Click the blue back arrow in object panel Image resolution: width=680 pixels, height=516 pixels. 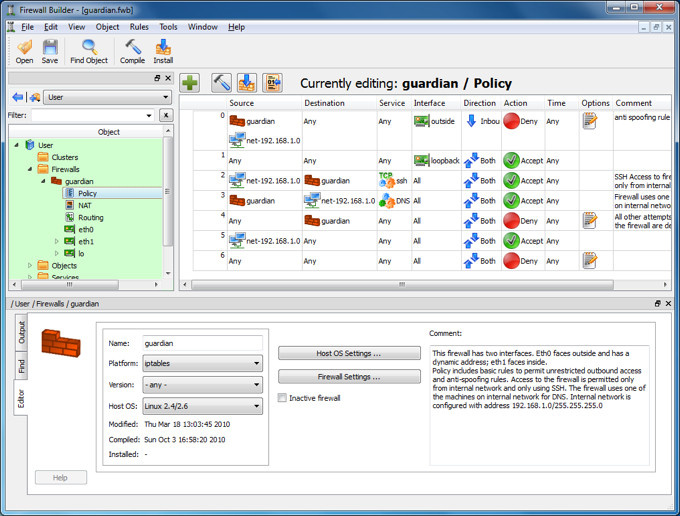[x=18, y=98]
